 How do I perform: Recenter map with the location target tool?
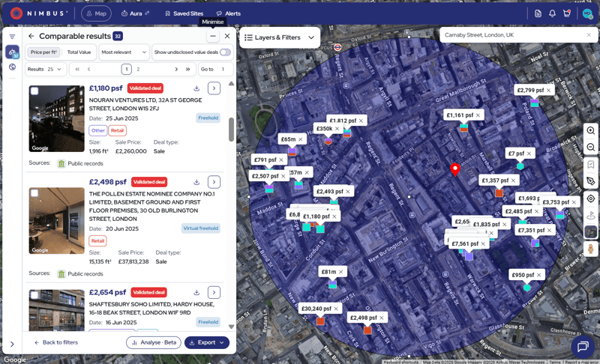[x=591, y=198]
